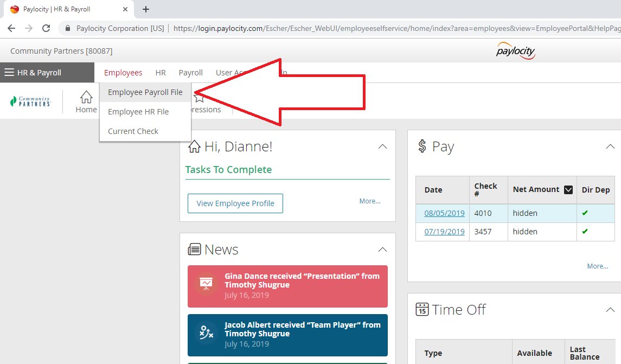Viewport: 621px width, 364px height.
Task: Open the 08/05/2019 pay check link
Action: tap(444, 213)
